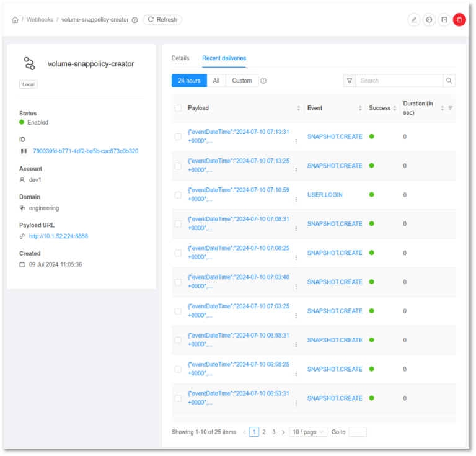Go to the home dashboard icon
This screenshot has width=476, height=456.
tap(15, 20)
